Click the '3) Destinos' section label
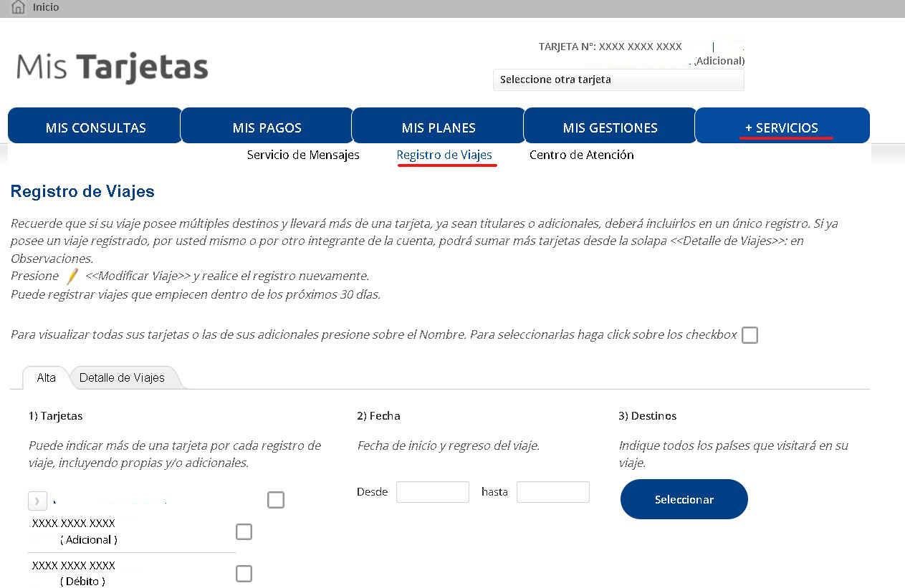The image size is (905, 588). click(x=647, y=416)
